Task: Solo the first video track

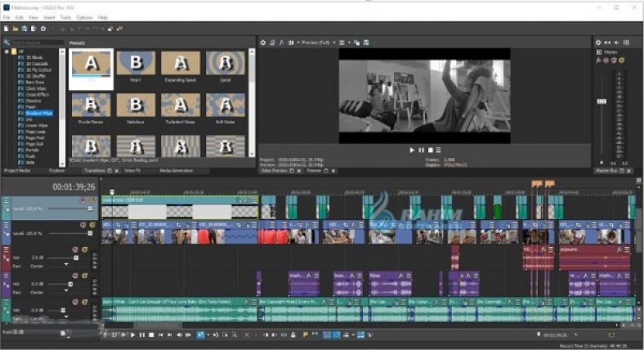Action: click(x=91, y=200)
